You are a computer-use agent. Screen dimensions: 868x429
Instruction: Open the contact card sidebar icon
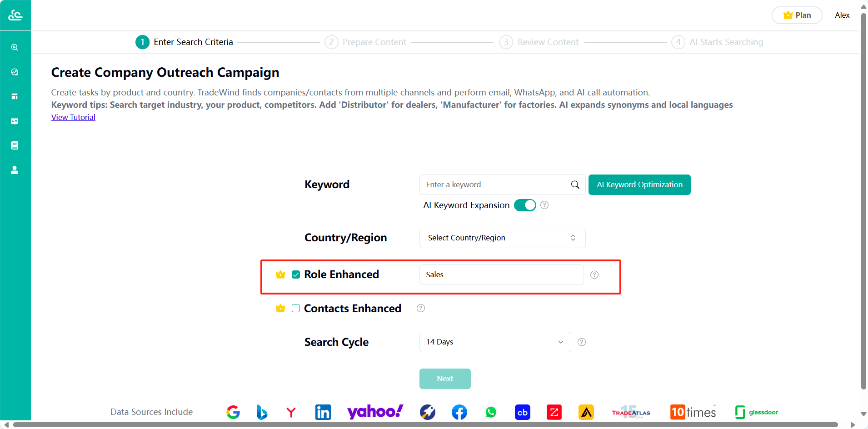pos(15,121)
